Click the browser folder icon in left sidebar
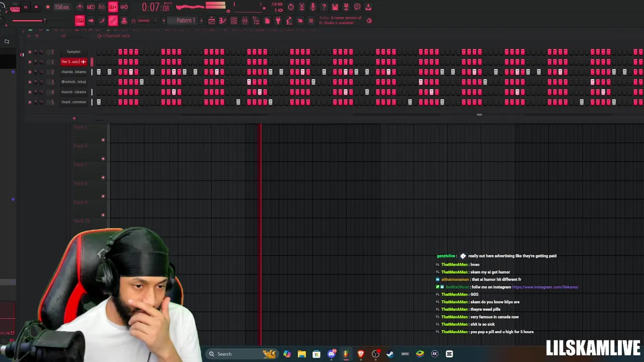The width and height of the screenshot is (644, 362). [7, 41]
